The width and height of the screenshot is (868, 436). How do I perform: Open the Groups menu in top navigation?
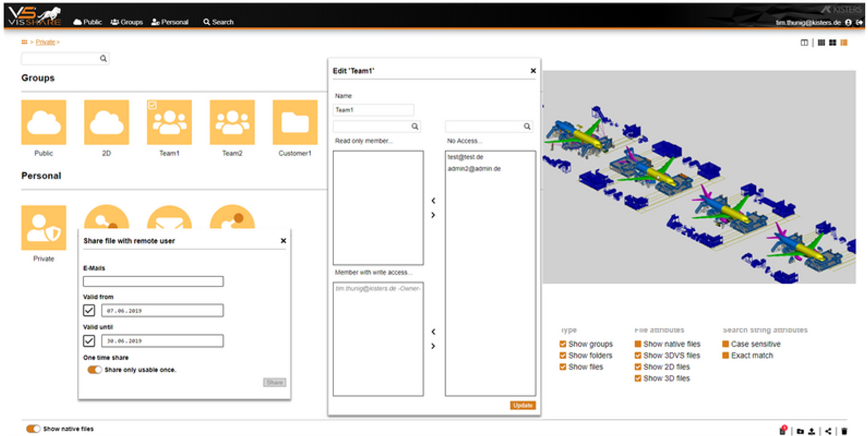pyautogui.click(x=127, y=22)
